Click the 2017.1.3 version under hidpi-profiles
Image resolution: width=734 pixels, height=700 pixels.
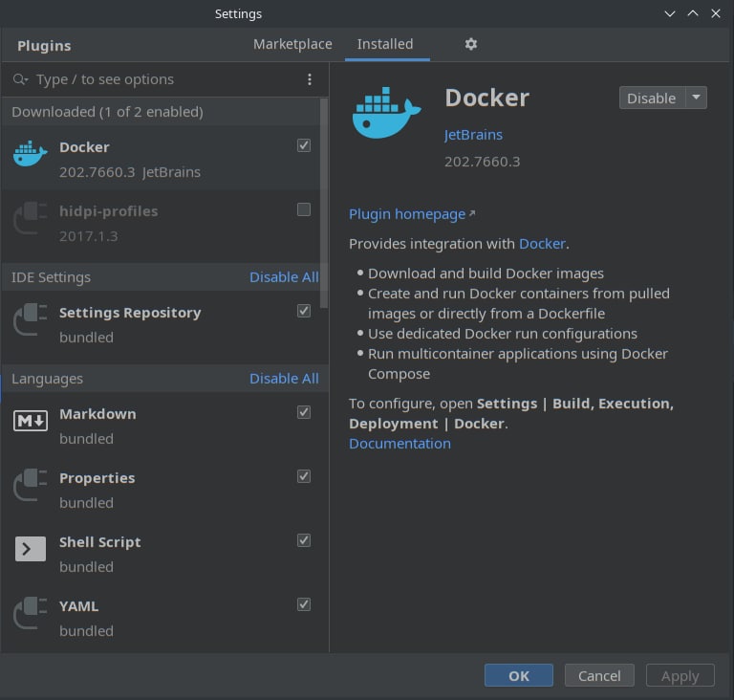tap(89, 236)
